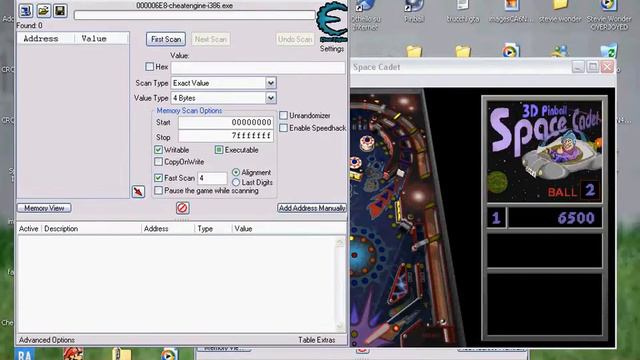
Task: Enable Pause the game while scanning
Action: coord(158,191)
